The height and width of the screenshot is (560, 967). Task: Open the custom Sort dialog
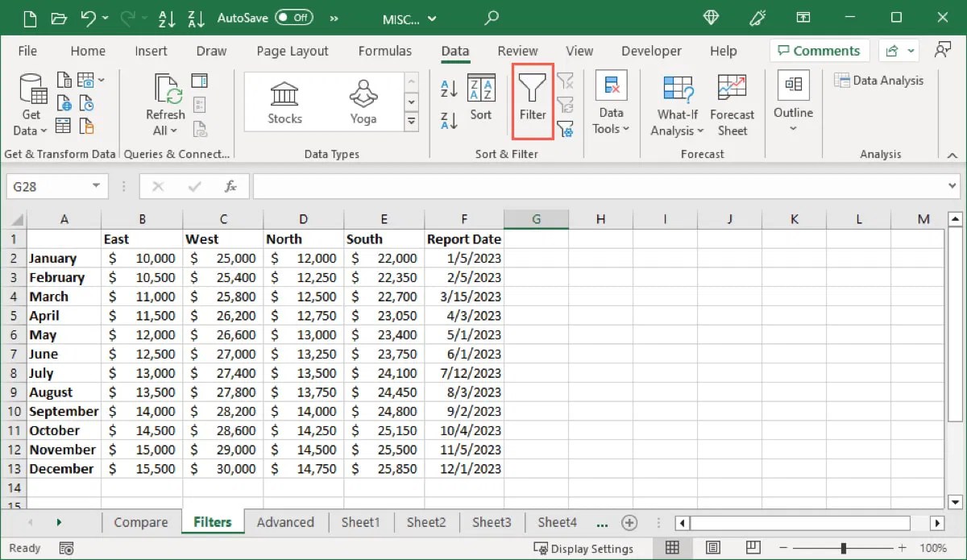pos(481,98)
